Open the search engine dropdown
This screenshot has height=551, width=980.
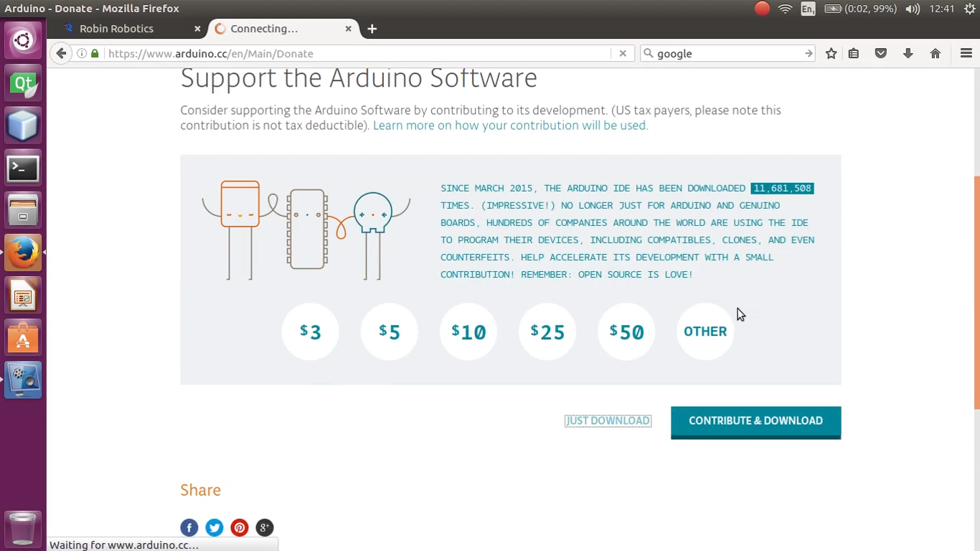pyautogui.click(x=648, y=53)
